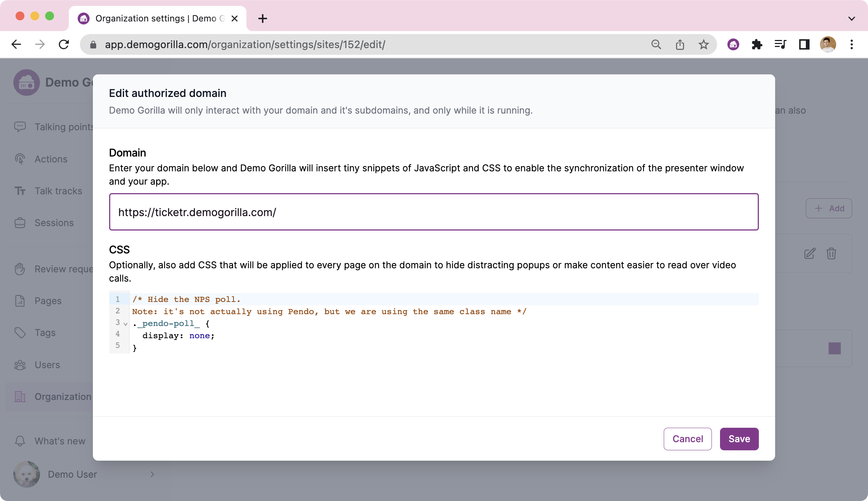This screenshot has height=501, width=868.
Task: Click the trash delete icon
Action: pos(831,253)
